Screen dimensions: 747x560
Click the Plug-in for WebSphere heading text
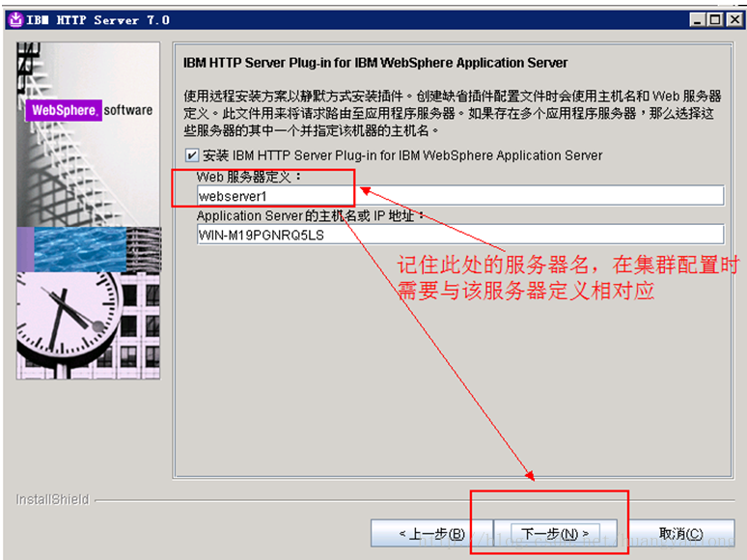[375, 63]
